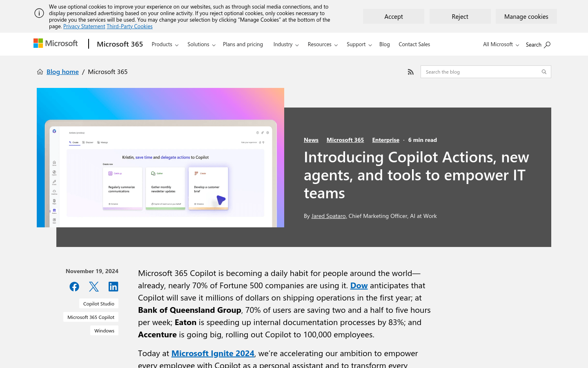The image size is (588, 368).
Task: Click the Copilot Actions hero image
Action: point(160,157)
